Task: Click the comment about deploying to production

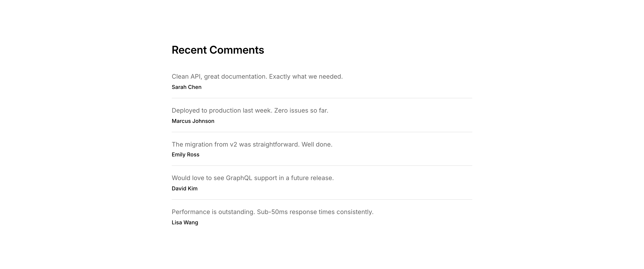Action: click(x=250, y=110)
